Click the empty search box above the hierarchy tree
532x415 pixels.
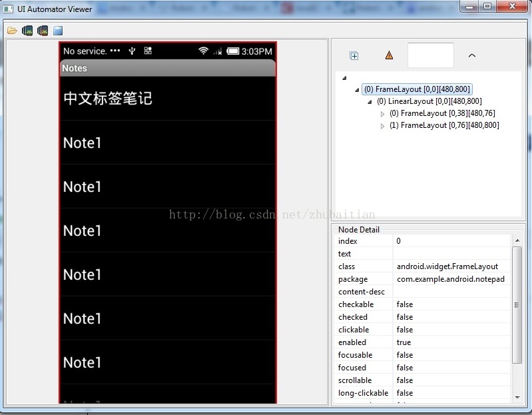(431, 55)
